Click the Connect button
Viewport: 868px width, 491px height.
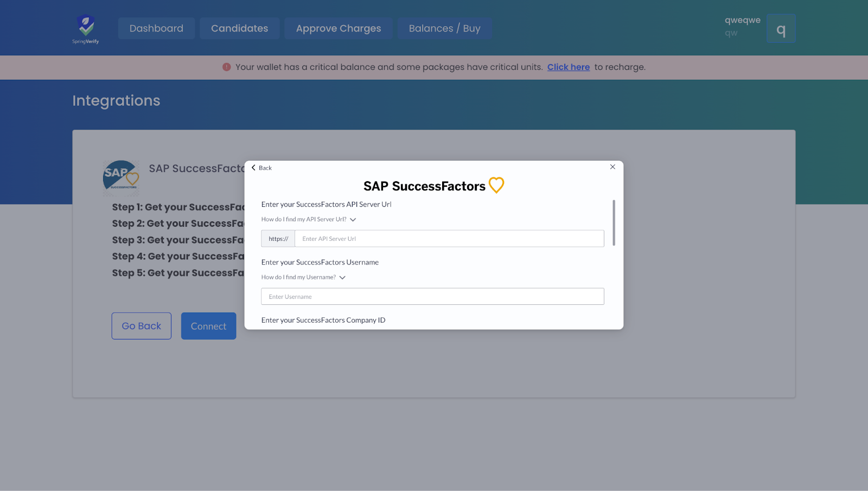(x=208, y=326)
